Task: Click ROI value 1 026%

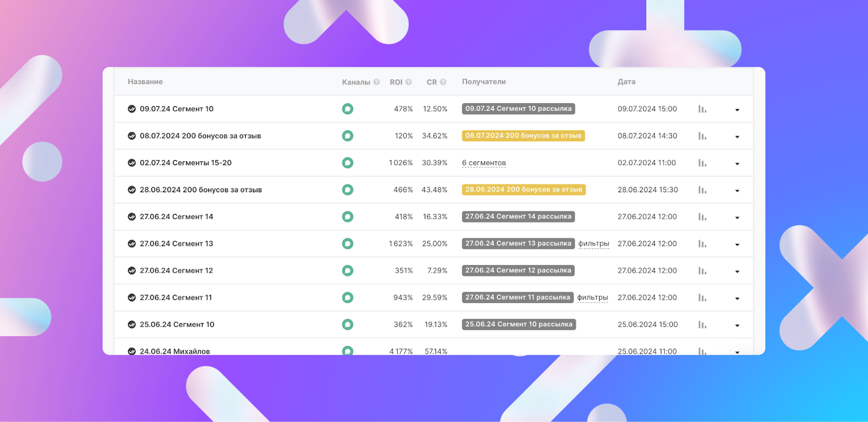Action: [x=401, y=163]
